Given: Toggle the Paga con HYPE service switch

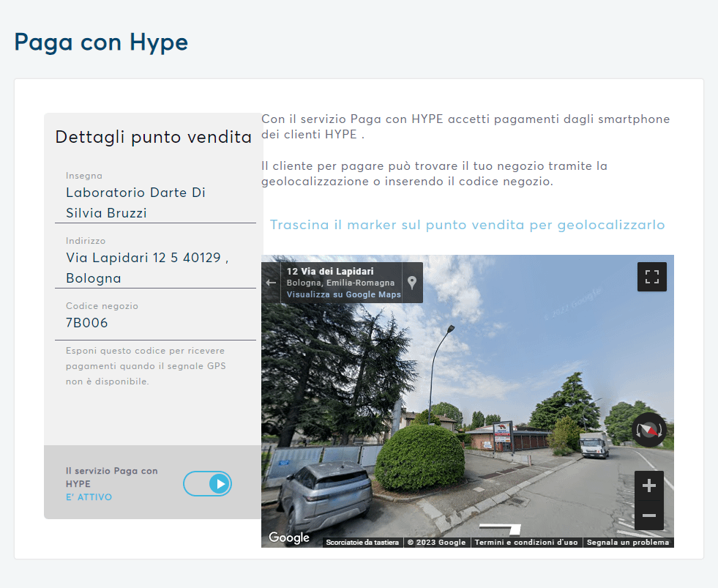Looking at the screenshot, I should click(x=207, y=483).
